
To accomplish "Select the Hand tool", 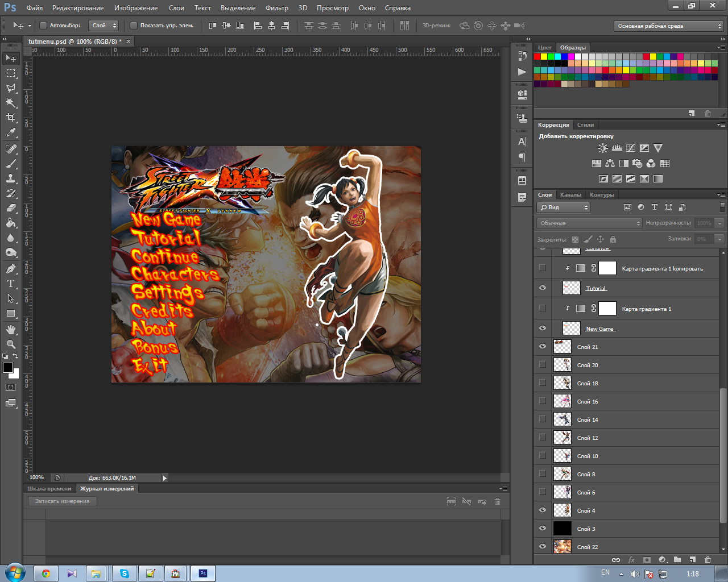I will point(11,330).
